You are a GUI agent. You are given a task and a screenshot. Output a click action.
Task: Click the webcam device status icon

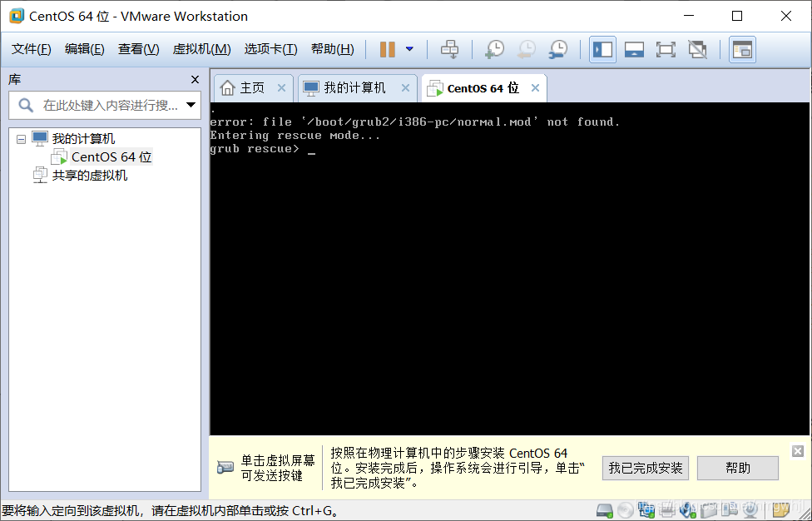click(x=751, y=511)
